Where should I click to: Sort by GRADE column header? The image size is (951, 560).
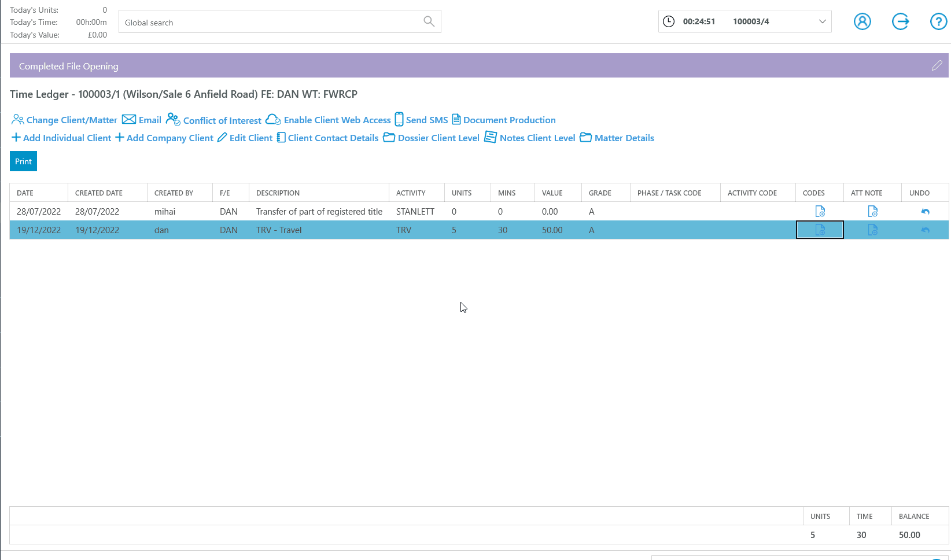point(606,193)
